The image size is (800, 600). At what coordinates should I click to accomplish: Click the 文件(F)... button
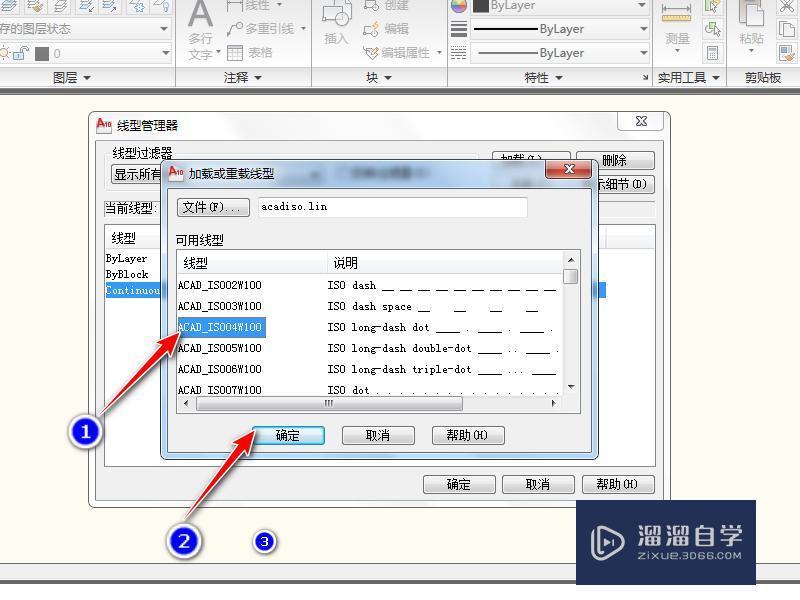point(213,207)
